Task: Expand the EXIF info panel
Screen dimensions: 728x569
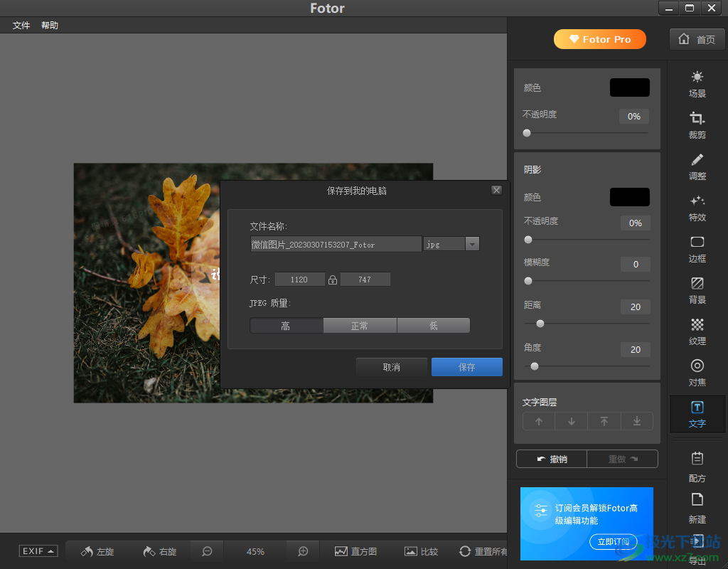Action: click(38, 551)
